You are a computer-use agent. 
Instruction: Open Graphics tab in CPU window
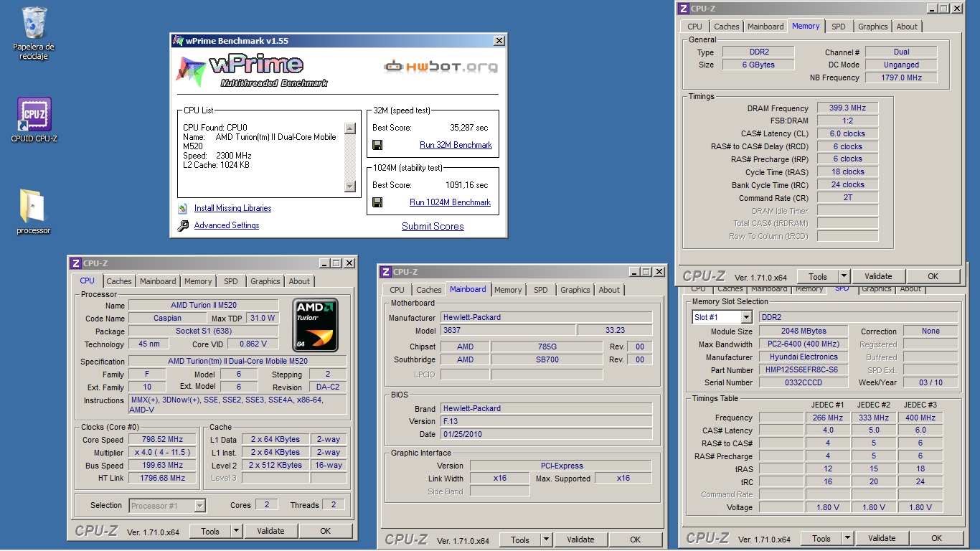[265, 281]
